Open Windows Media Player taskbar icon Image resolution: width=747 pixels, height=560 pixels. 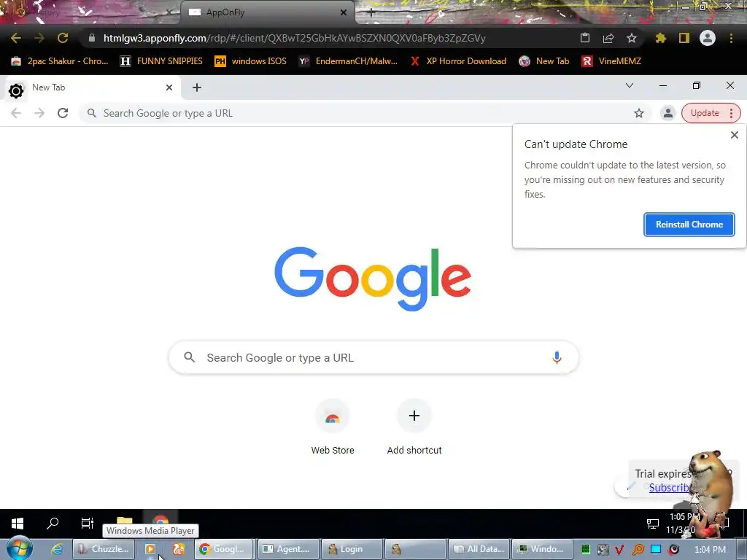pyautogui.click(x=150, y=549)
